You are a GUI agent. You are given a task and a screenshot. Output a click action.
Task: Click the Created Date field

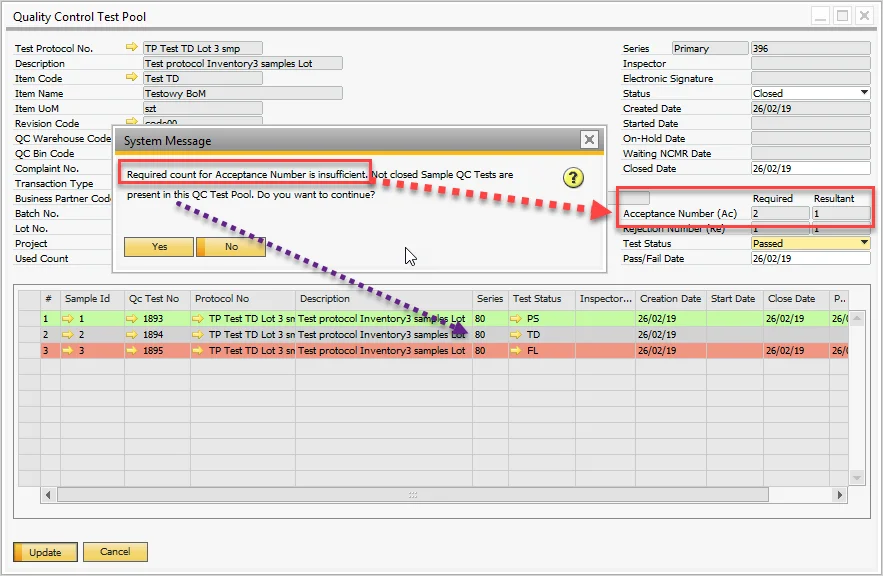pos(810,108)
